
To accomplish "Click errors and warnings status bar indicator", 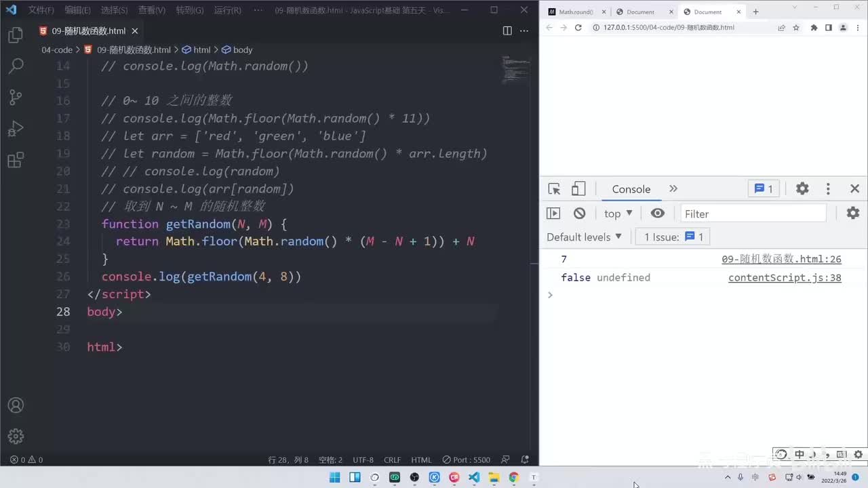I will 27,460.
